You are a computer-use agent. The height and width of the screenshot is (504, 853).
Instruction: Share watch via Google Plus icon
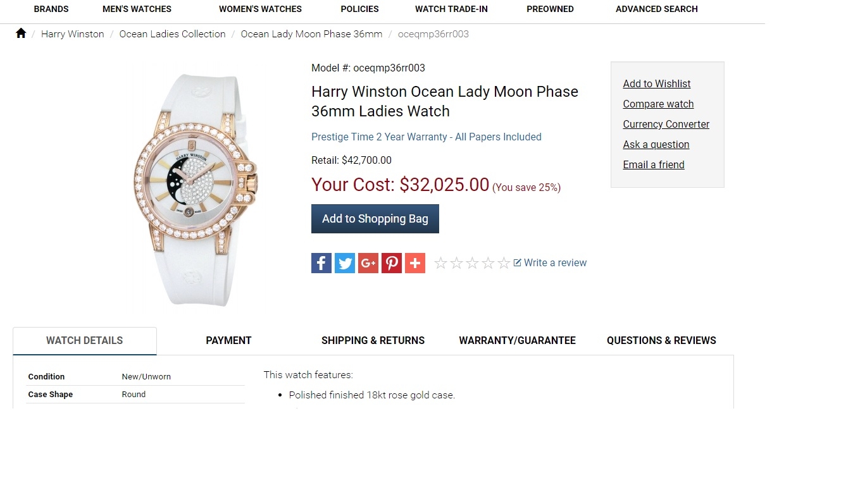tap(368, 263)
